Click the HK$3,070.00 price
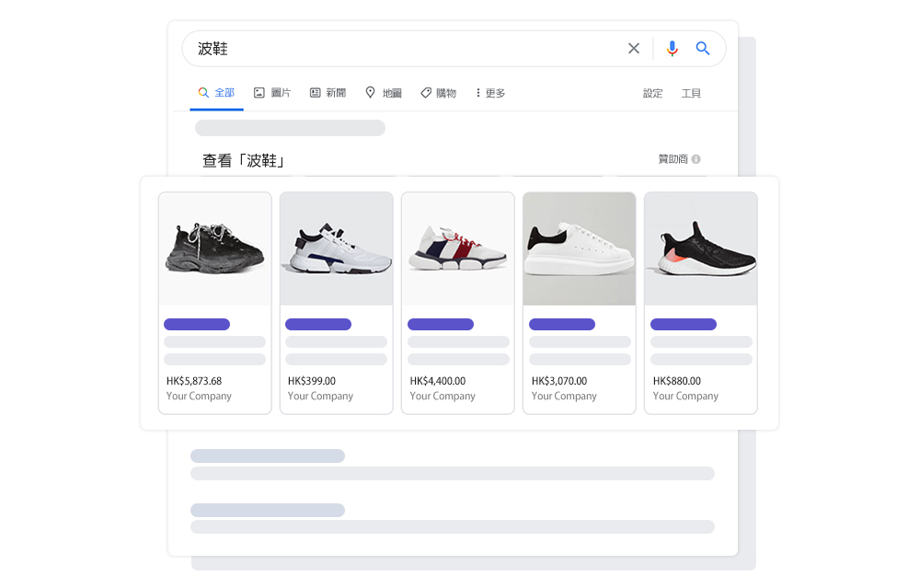The image size is (920, 588). click(559, 381)
